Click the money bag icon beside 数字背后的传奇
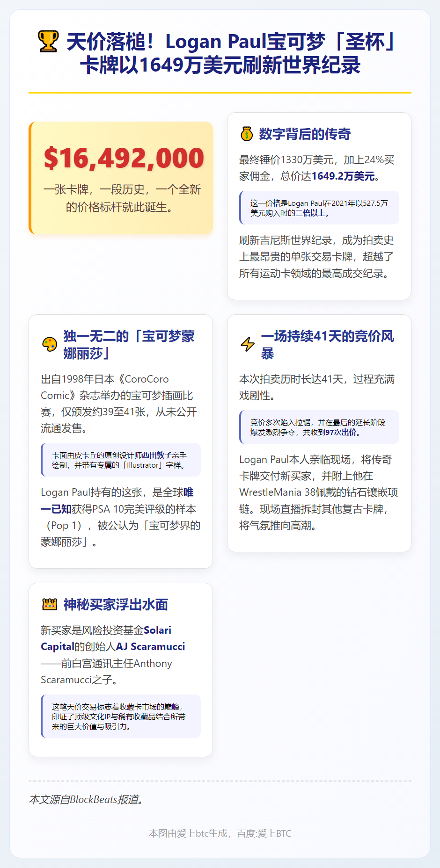Viewport: 440px width, 868px height. tap(247, 134)
